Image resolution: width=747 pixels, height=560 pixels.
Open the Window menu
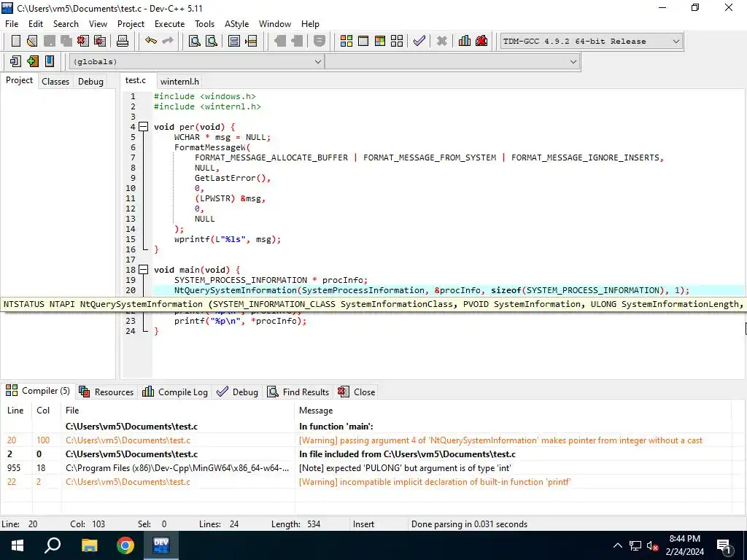coord(274,24)
